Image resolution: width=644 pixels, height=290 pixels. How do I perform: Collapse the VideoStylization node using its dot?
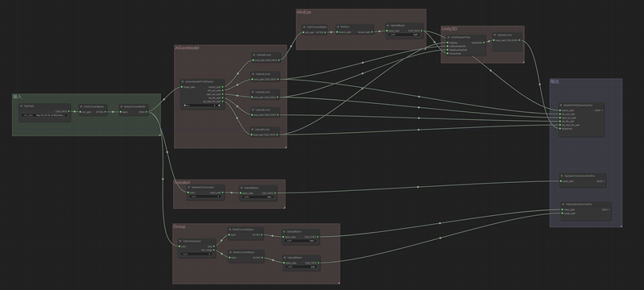181,241
